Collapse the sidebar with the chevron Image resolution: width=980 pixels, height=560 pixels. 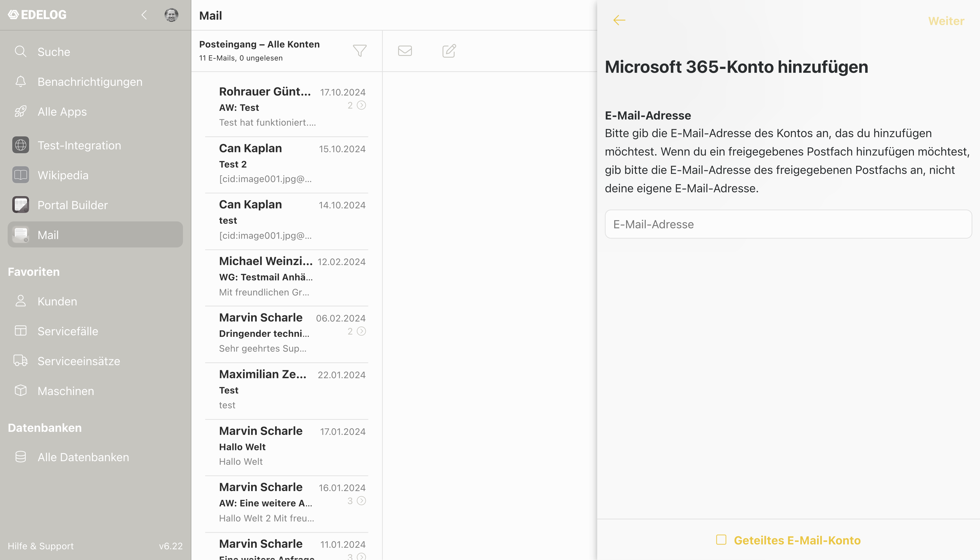tap(144, 15)
